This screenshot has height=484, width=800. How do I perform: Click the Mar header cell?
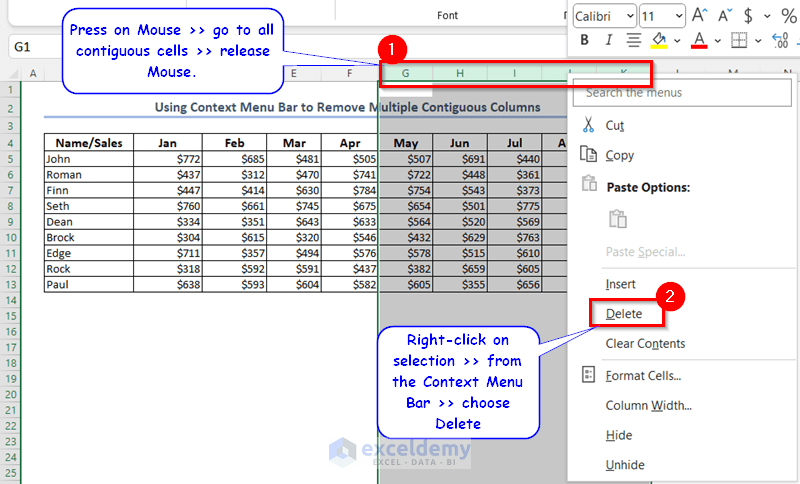(x=294, y=143)
